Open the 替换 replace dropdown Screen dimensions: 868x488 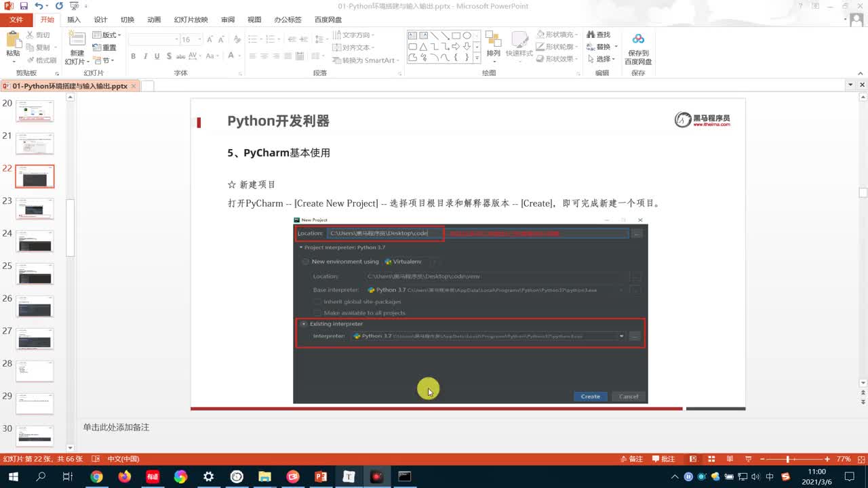point(602,47)
